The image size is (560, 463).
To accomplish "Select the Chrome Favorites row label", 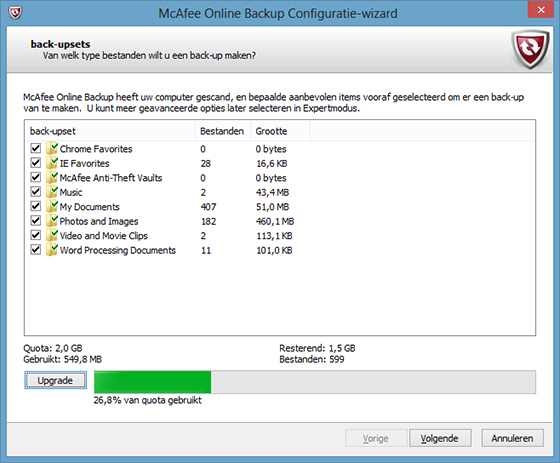I will [96, 149].
